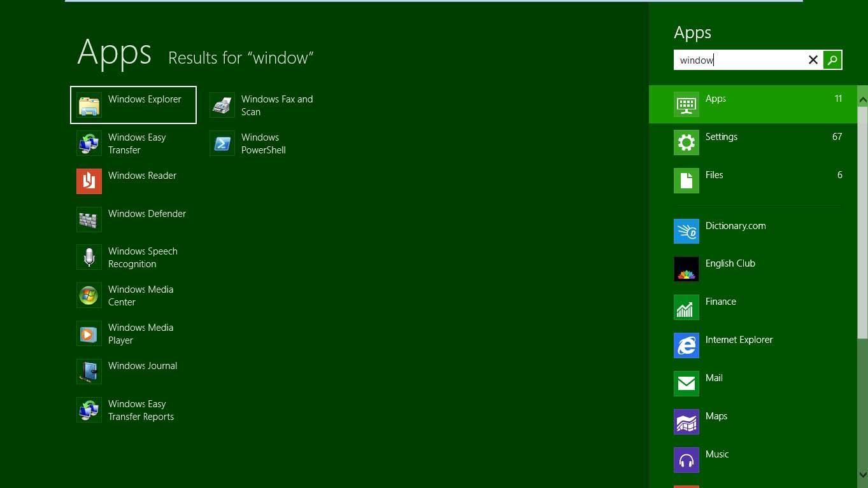The image size is (868, 488).
Task: Click the "Windows PowerShell" label
Action: (x=263, y=144)
